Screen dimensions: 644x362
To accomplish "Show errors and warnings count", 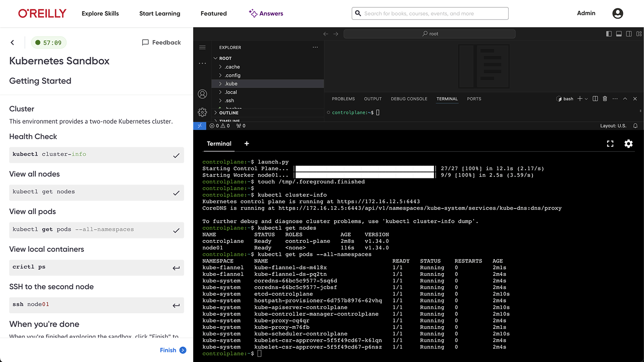I will pyautogui.click(x=219, y=126).
